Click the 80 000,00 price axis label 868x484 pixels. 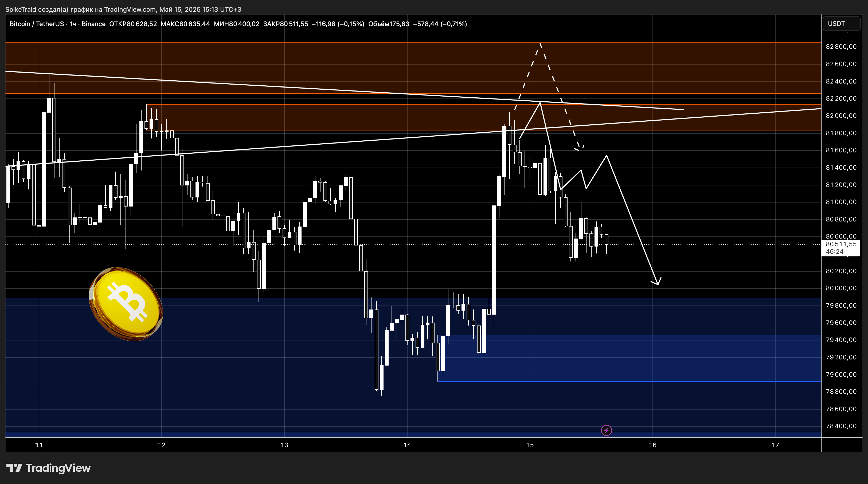(841, 288)
